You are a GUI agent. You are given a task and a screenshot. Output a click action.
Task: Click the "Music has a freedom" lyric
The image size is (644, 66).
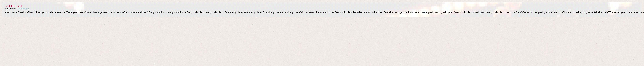click(16, 12)
